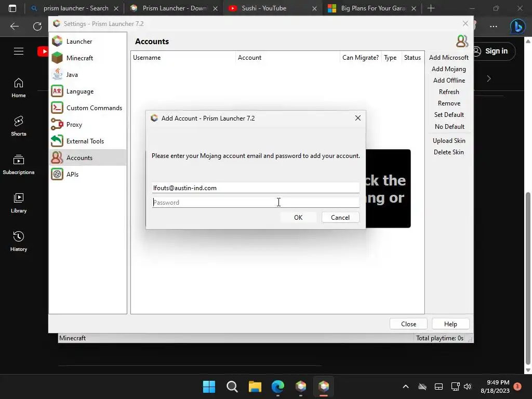Open YouTube Library in the sidebar

(x=19, y=203)
